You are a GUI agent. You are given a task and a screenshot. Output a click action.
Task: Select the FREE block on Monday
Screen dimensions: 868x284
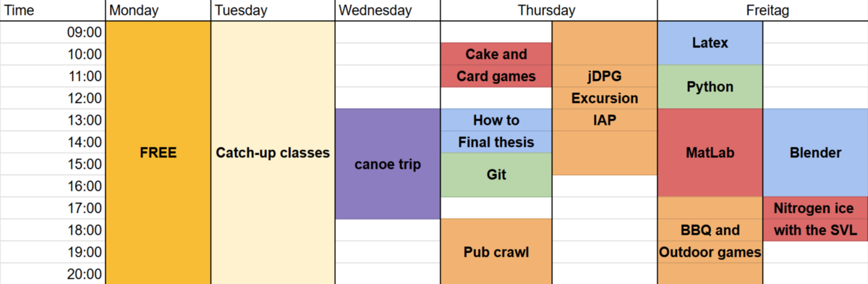click(158, 153)
